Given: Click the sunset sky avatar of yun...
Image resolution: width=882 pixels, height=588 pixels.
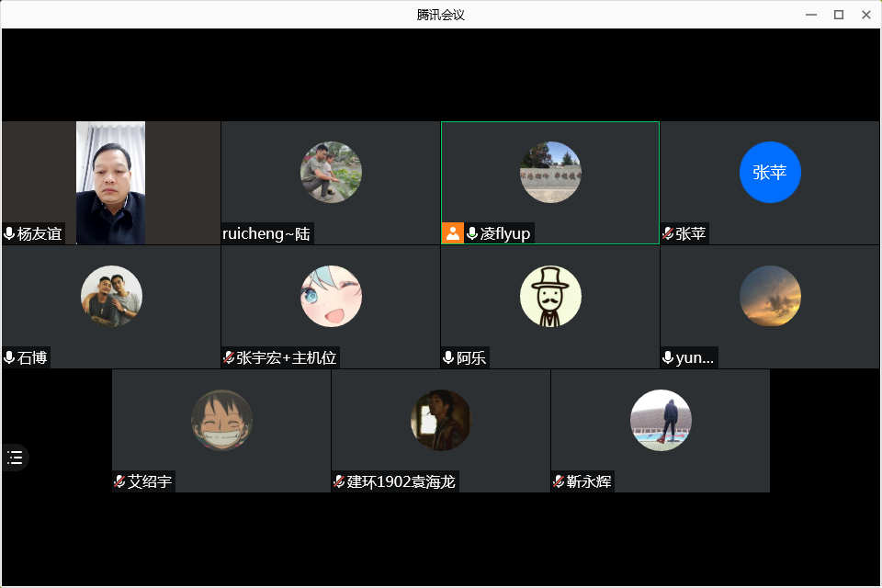Looking at the screenshot, I should (770, 296).
